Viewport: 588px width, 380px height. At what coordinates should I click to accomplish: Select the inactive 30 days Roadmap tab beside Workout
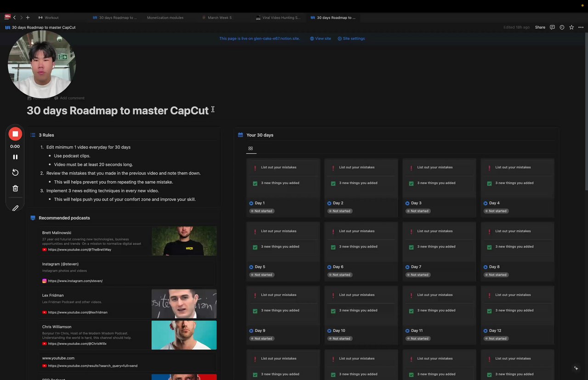click(115, 17)
